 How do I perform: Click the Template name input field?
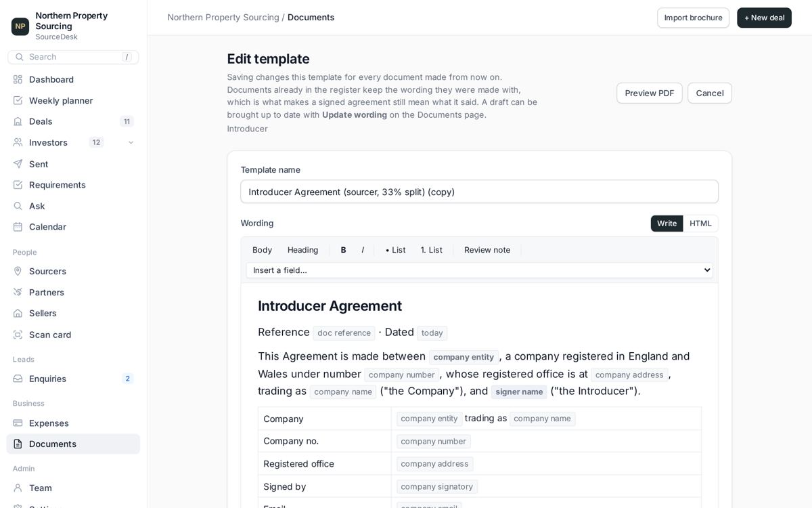click(479, 192)
